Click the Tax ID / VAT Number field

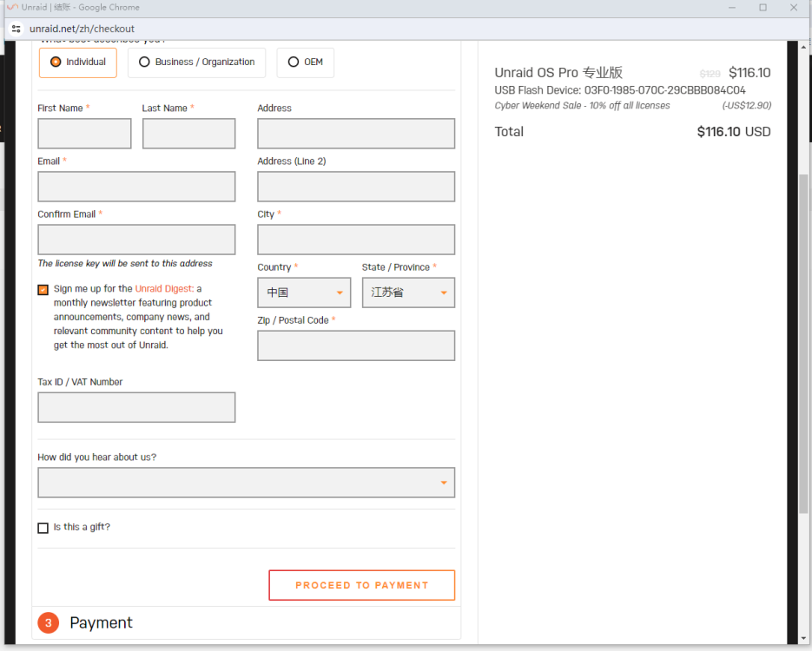click(136, 407)
